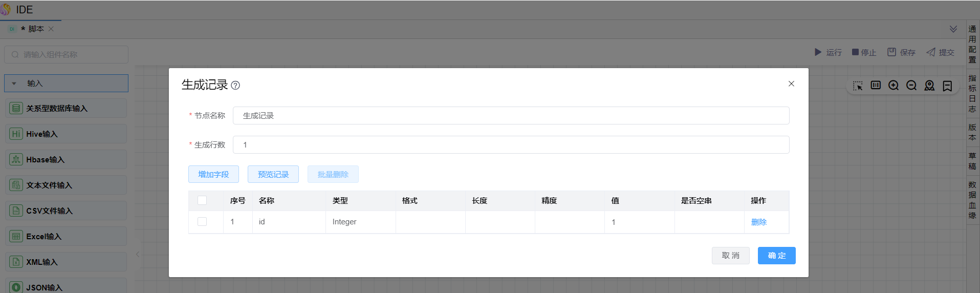Screen dimensions: 980x293
Task: Click the locate position pin icon
Action: [x=929, y=86]
